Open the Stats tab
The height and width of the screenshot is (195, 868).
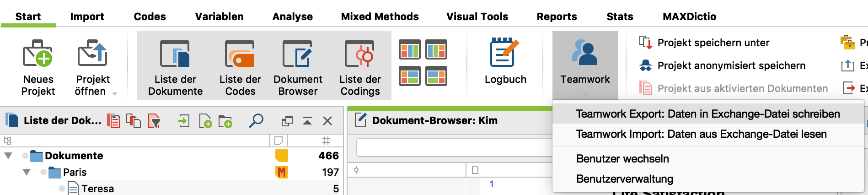tap(620, 16)
